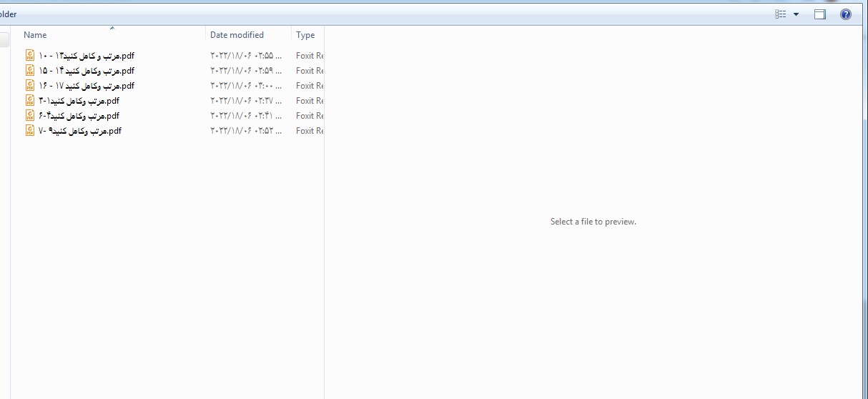868x399 pixels.
Task: Click the PDF icon of file ۱-۳
Action: (30, 100)
